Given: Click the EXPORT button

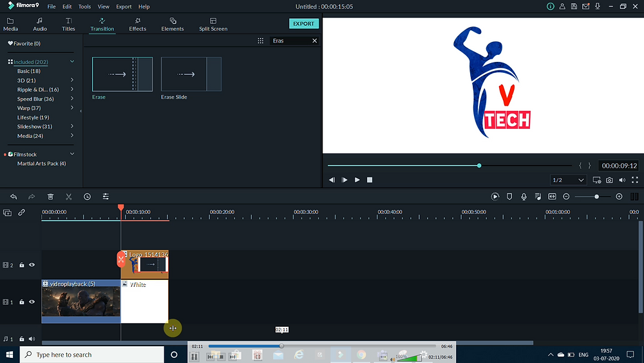Looking at the screenshot, I should (303, 23).
